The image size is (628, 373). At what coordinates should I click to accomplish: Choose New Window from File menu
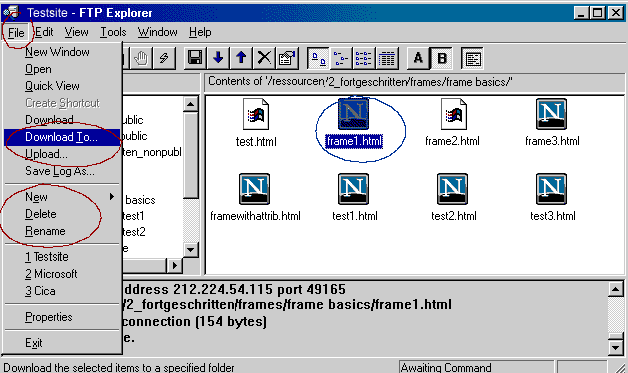coord(62,52)
